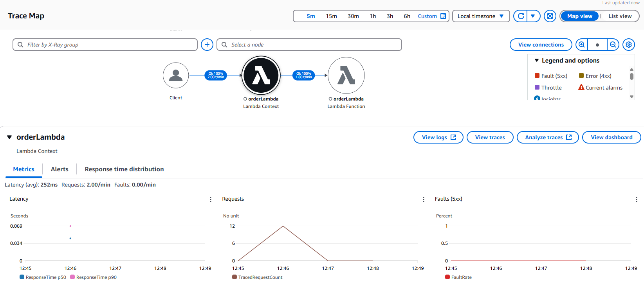Open the Metrics tab
Viewport: 644px width, 291px height.
(24, 169)
